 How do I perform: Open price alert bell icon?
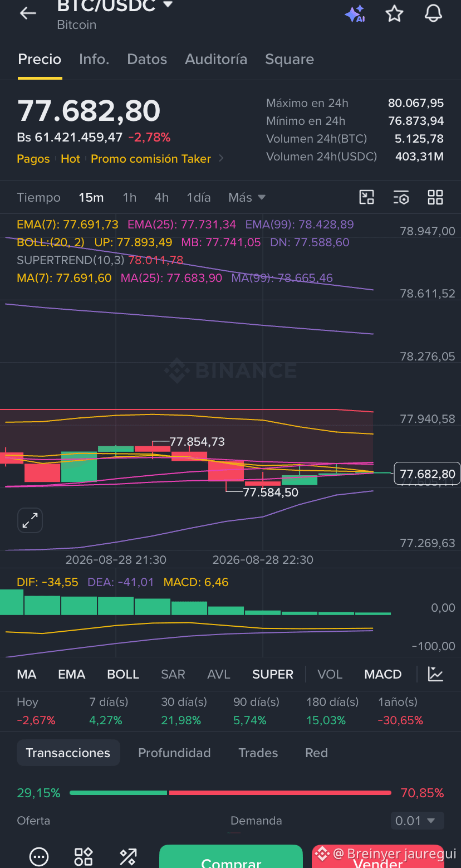[x=433, y=13]
